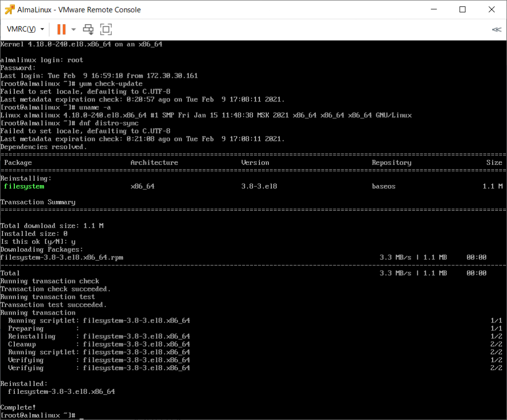Click the 'almalinux login: root' line
The height and width of the screenshot is (420, 507).
tap(42, 60)
